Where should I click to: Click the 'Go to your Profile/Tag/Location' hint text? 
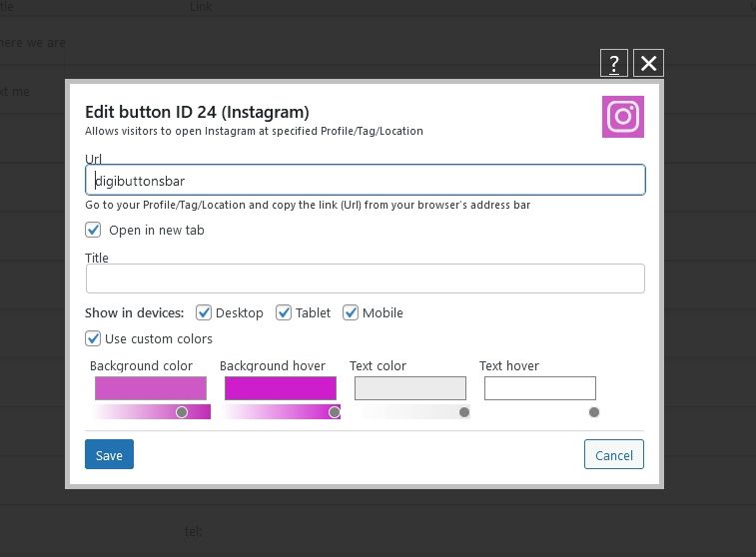[x=308, y=206]
